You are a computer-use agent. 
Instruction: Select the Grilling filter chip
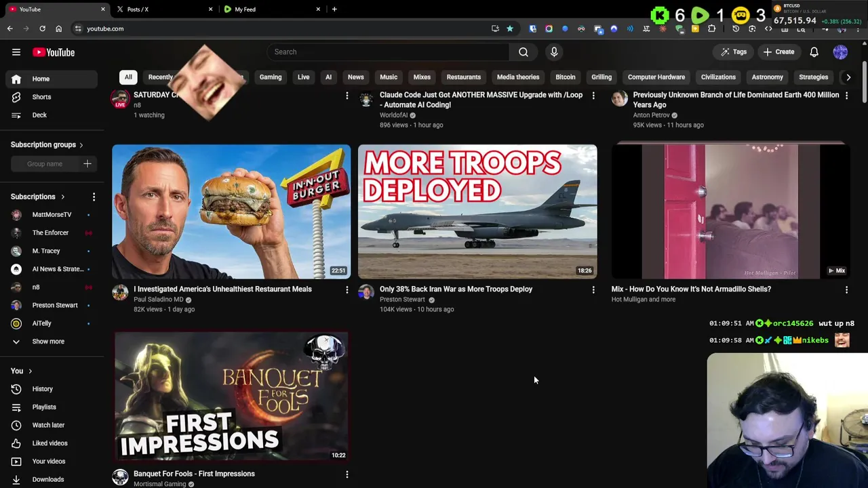[x=601, y=77]
